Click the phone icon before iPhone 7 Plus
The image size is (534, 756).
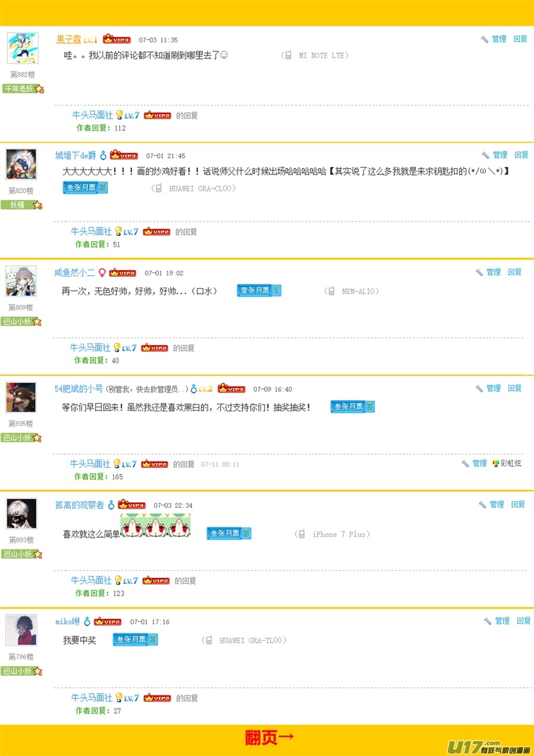(x=301, y=534)
